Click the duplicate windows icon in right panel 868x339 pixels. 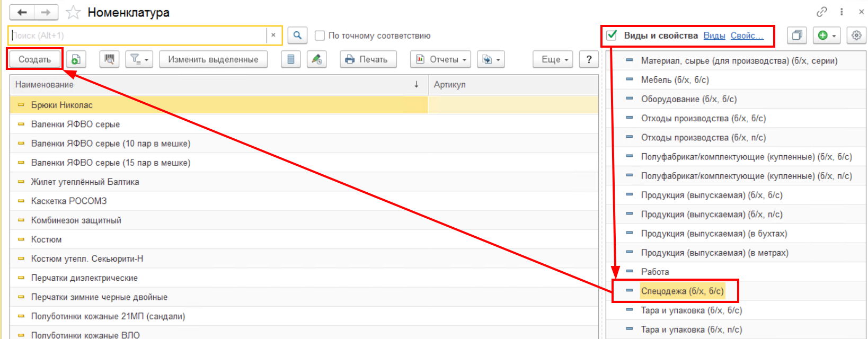click(796, 35)
